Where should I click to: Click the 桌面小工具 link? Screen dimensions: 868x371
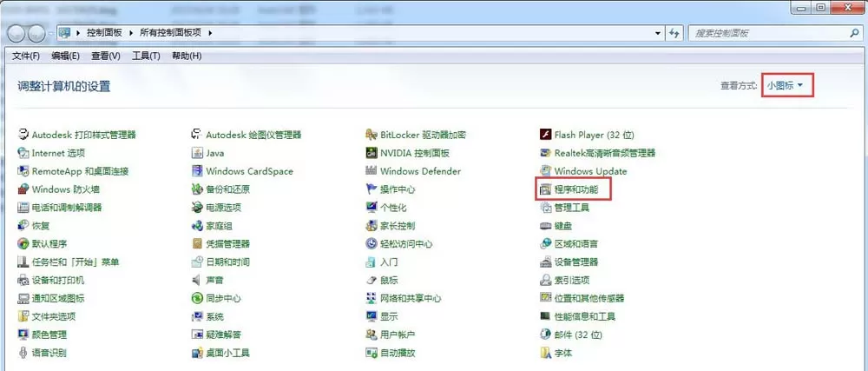click(227, 353)
